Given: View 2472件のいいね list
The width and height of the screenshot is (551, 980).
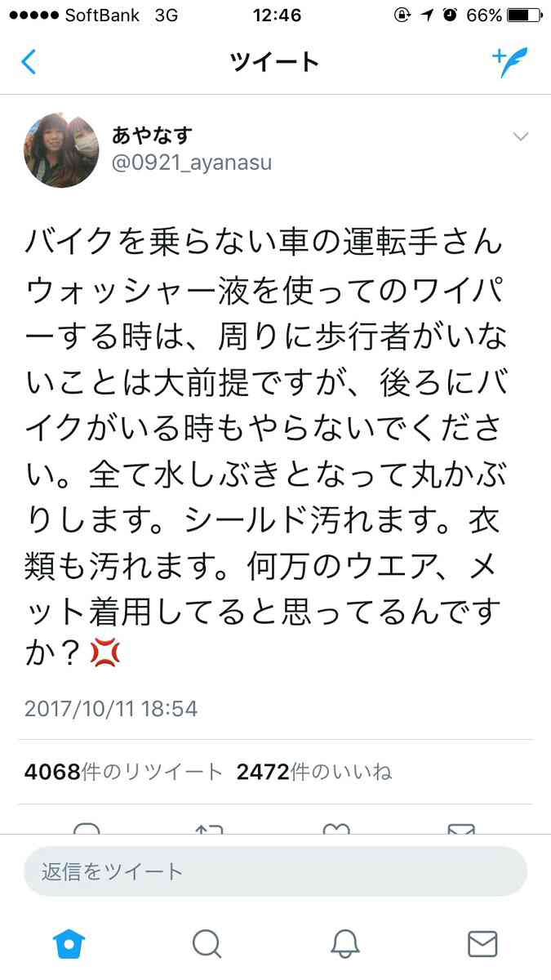Looking at the screenshot, I should click(314, 771).
